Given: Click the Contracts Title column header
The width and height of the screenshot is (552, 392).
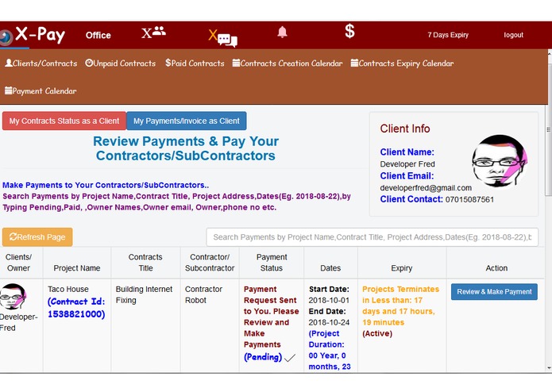Looking at the screenshot, I should pos(145,263).
